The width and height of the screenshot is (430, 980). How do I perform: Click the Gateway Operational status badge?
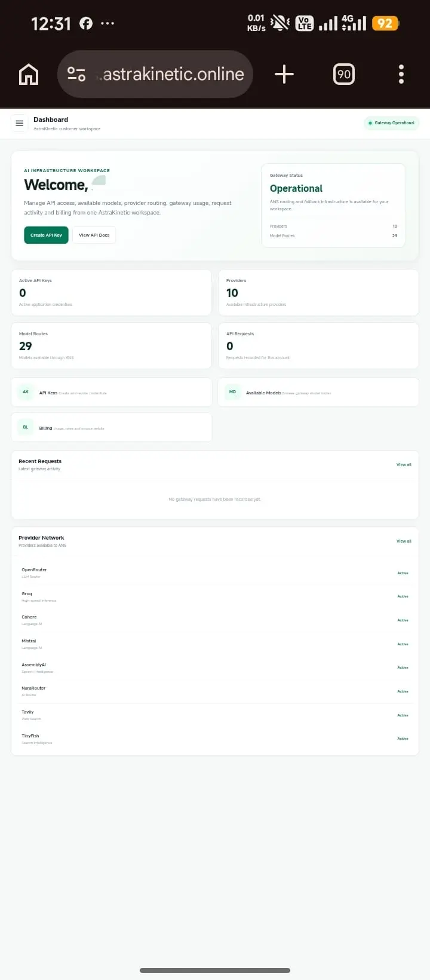click(392, 123)
